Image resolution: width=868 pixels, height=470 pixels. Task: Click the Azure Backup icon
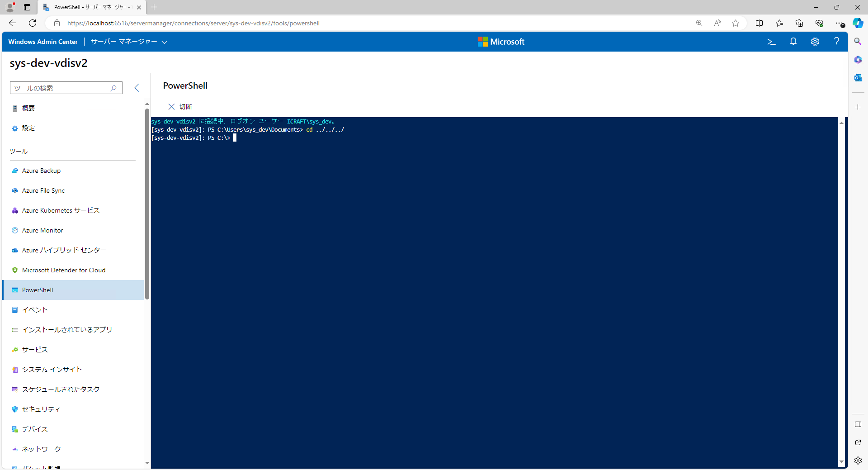[x=15, y=171]
